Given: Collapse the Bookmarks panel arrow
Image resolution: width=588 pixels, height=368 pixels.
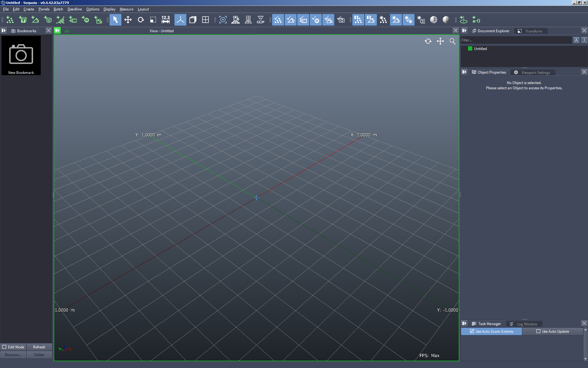Looking at the screenshot, I should (x=4, y=31).
